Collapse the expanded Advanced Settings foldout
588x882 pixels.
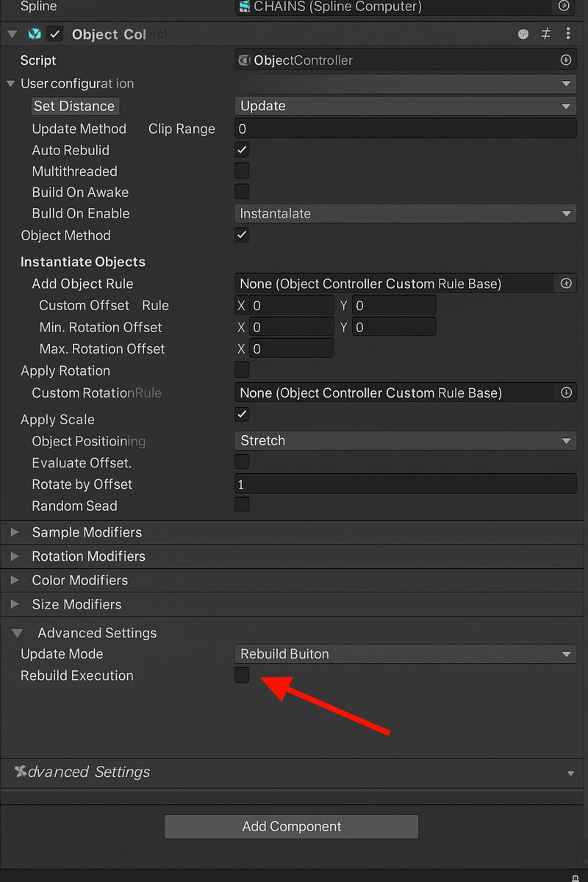click(15, 633)
